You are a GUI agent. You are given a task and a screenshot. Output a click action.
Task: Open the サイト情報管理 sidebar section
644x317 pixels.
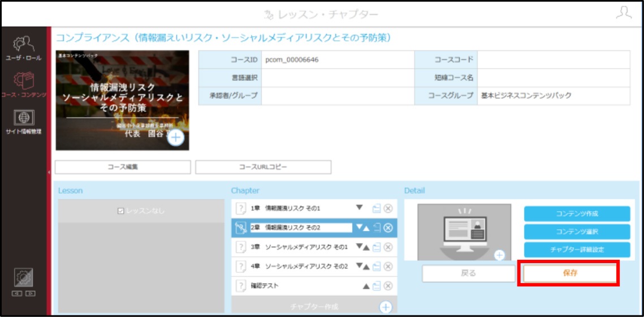(x=23, y=122)
